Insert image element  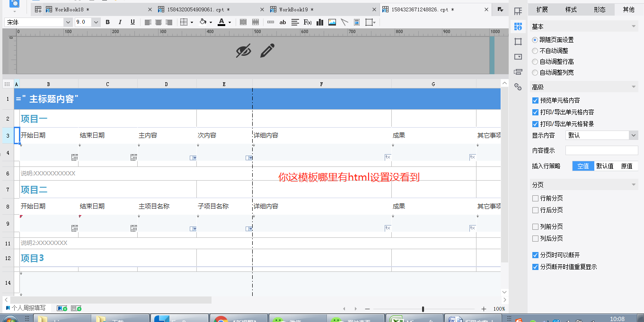[x=332, y=22]
